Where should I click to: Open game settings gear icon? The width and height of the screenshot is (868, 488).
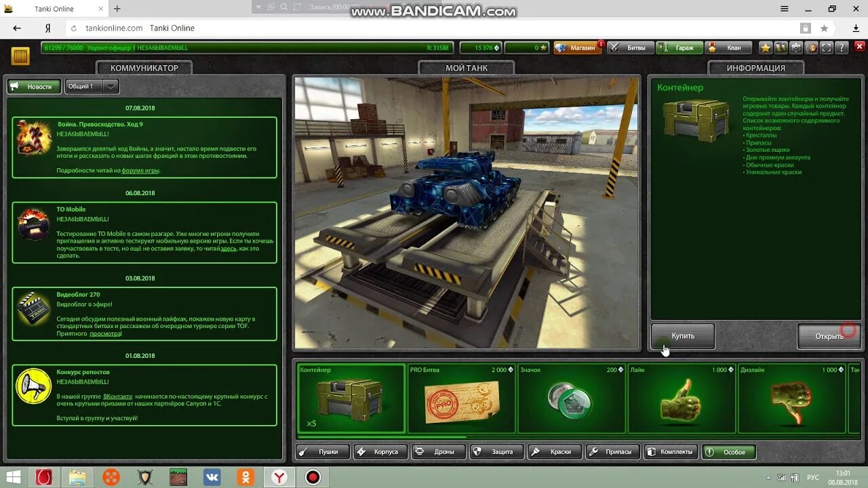point(796,48)
